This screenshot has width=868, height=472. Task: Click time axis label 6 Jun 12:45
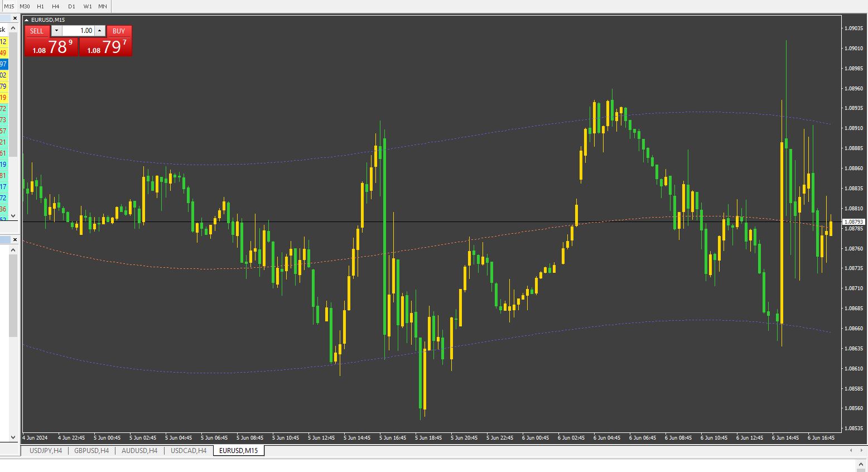[750, 438]
